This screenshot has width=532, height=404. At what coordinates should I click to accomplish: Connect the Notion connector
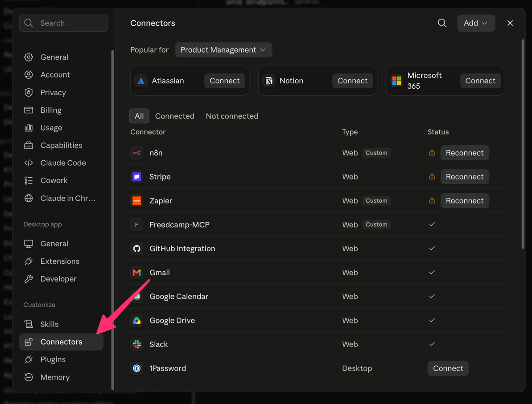coord(352,81)
